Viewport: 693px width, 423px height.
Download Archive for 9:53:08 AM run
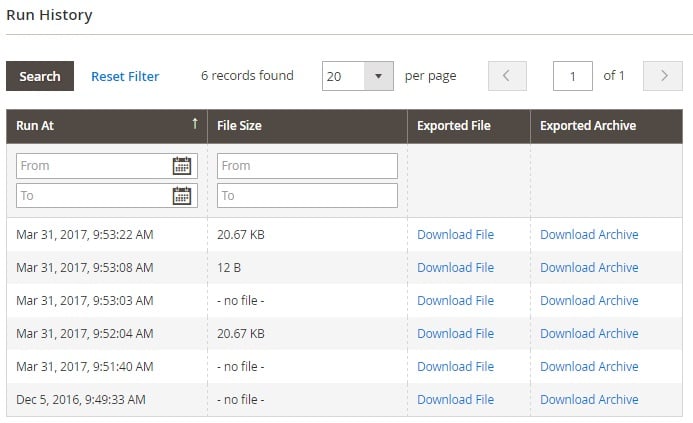click(589, 267)
